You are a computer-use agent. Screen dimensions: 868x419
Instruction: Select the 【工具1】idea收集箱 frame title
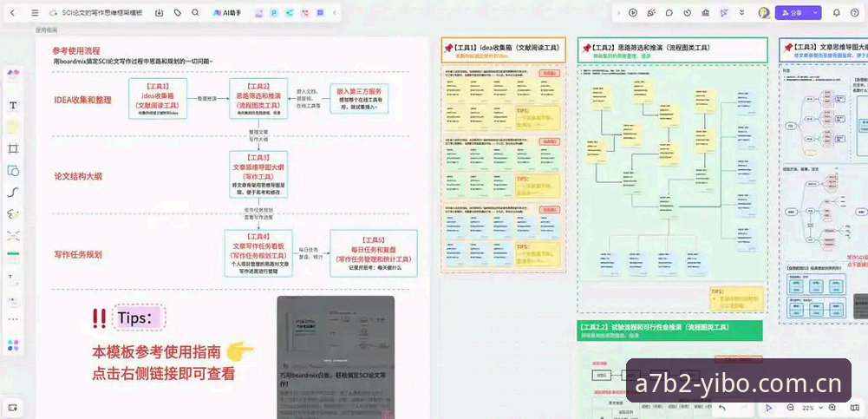503,49
